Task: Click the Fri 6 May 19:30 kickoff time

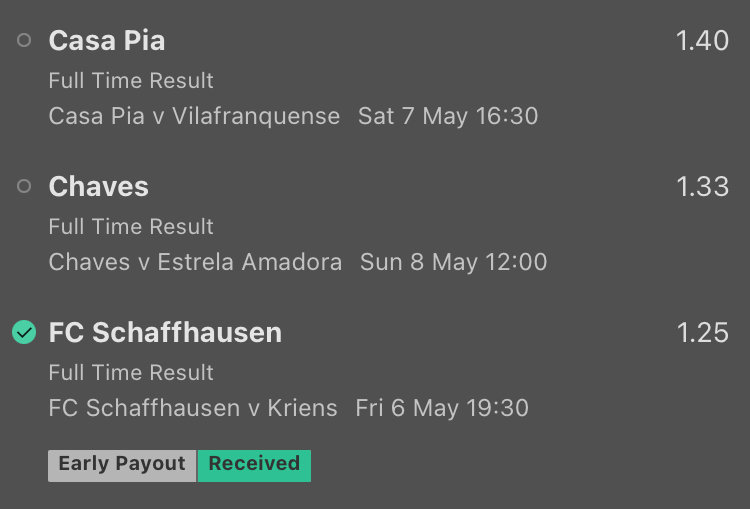Action: click(442, 408)
